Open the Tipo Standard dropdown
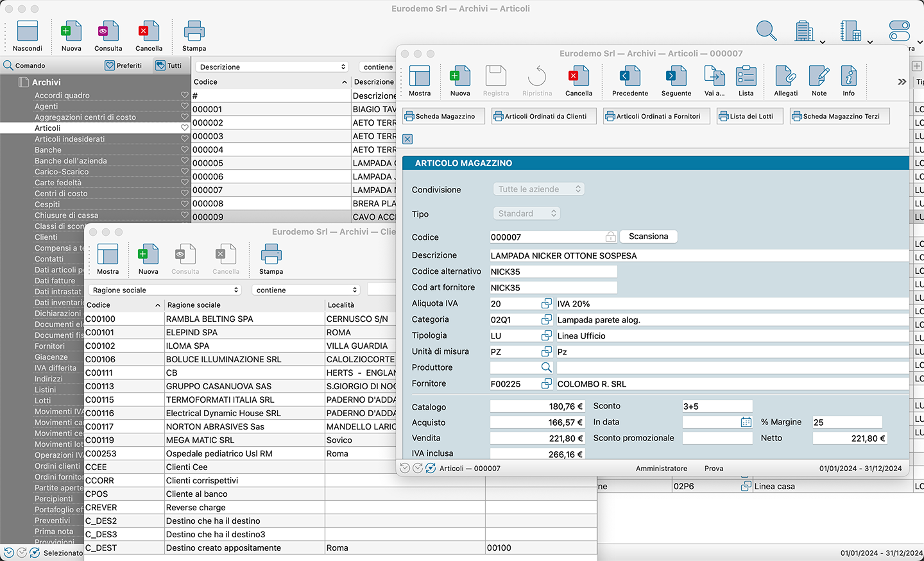This screenshot has width=924, height=561. 527,214
